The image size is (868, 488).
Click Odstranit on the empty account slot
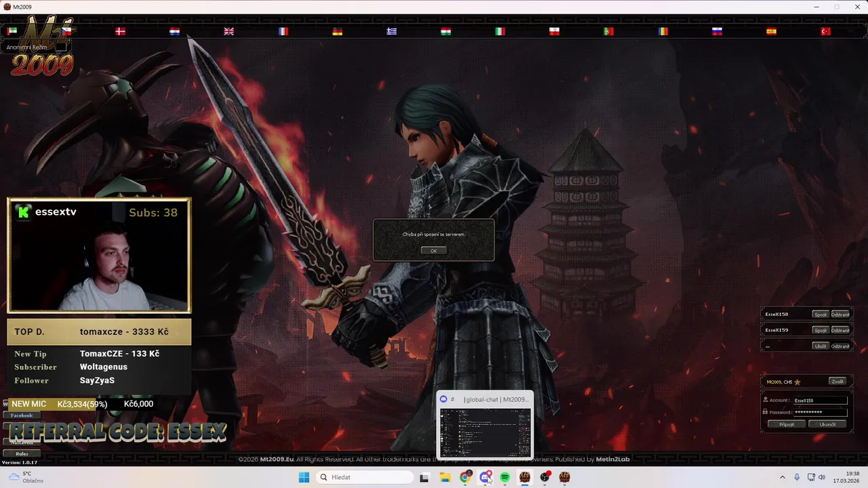840,346
